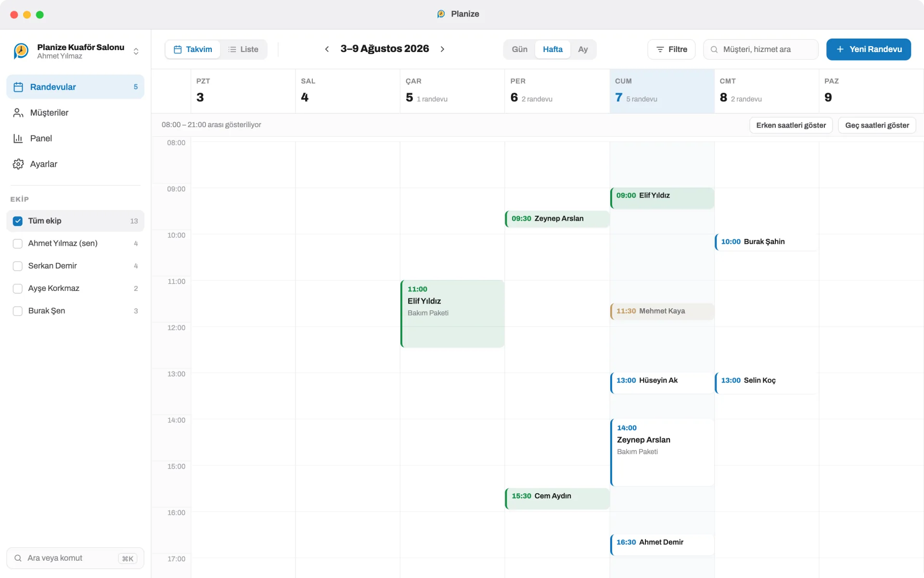Open the 13:00 Selin Koç appointment
The width and height of the screenshot is (924, 578).
[x=767, y=383]
